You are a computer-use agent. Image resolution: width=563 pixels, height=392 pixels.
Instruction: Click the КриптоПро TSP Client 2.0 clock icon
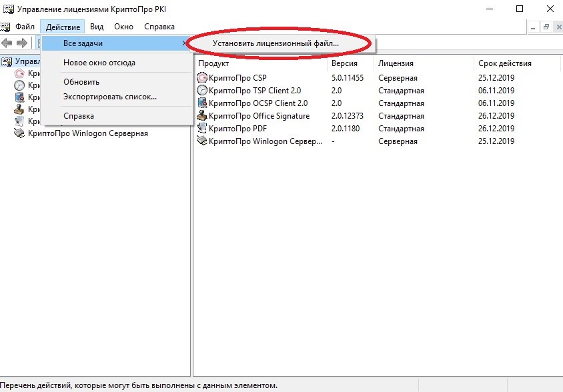[202, 90]
